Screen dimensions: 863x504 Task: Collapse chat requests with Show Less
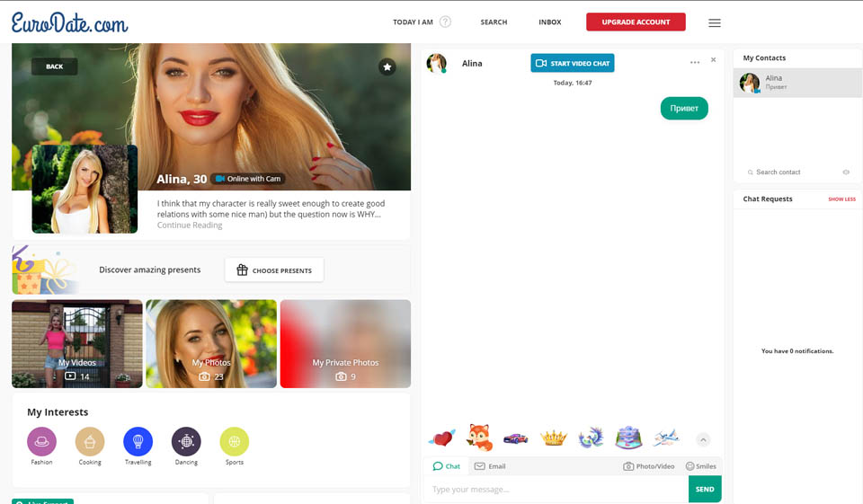pos(841,199)
